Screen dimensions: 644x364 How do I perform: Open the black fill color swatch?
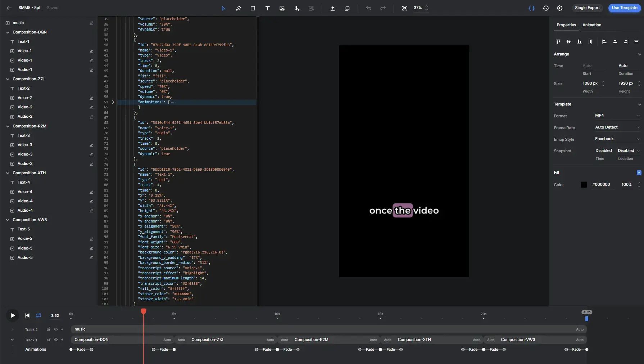[x=584, y=185]
